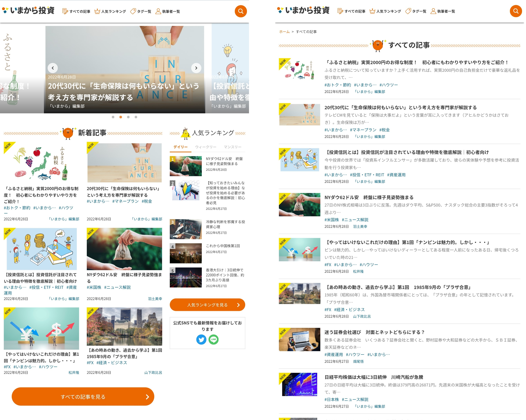Click the right page's orange search icon
This screenshot has height=420, width=526.
pos(515,11)
